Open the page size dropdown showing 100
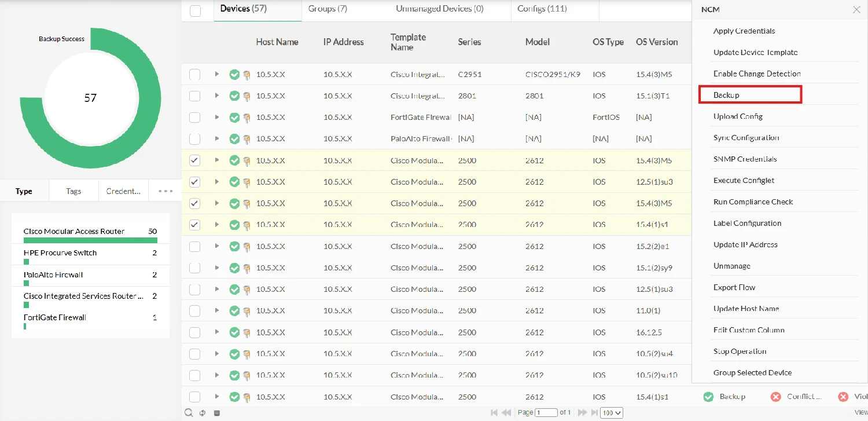 point(611,412)
